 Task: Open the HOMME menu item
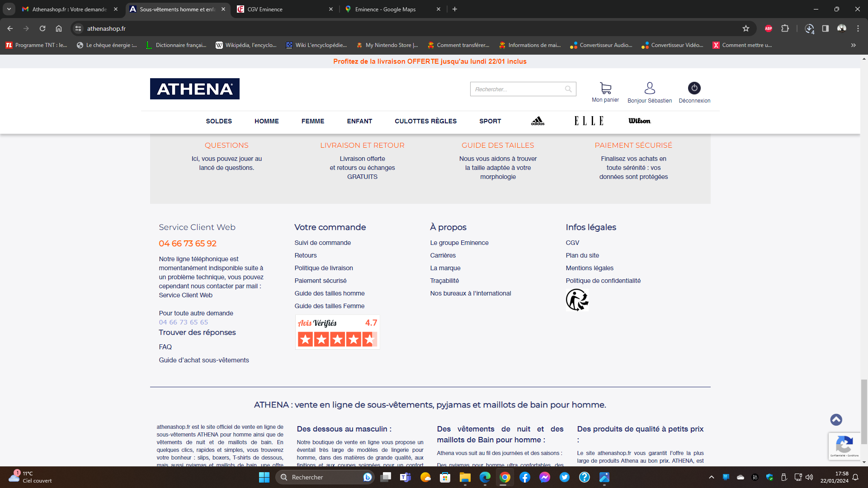266,121
